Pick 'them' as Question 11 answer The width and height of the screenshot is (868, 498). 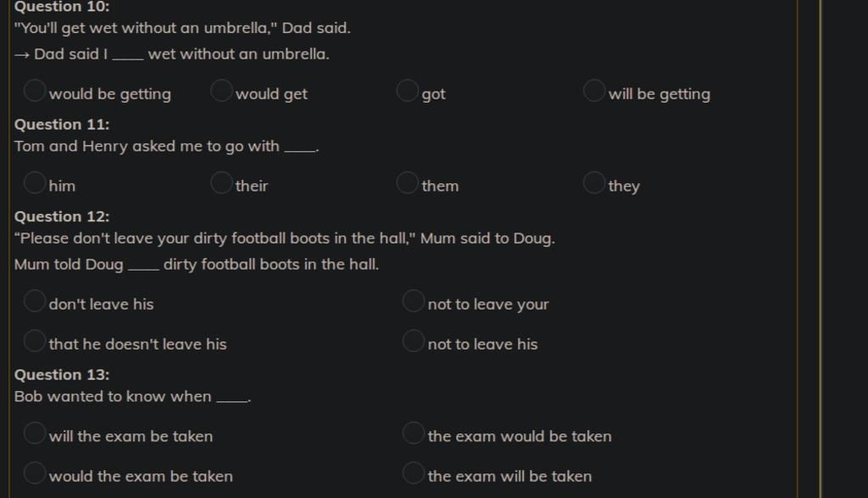[408, 182]
